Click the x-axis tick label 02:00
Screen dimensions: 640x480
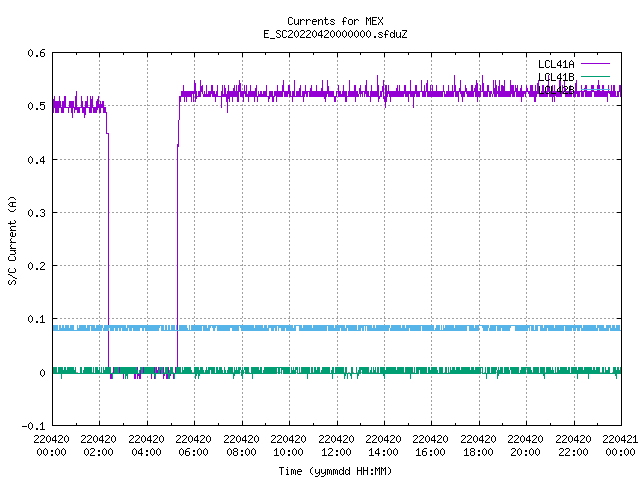pyautogui.click(x=98, y=452)
